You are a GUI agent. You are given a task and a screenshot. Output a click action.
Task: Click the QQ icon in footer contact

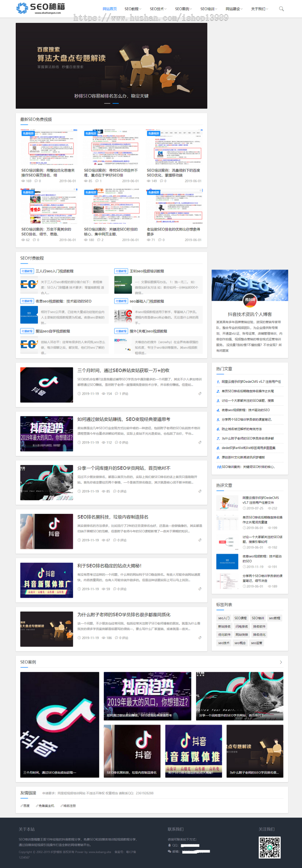tap(169, 845)
